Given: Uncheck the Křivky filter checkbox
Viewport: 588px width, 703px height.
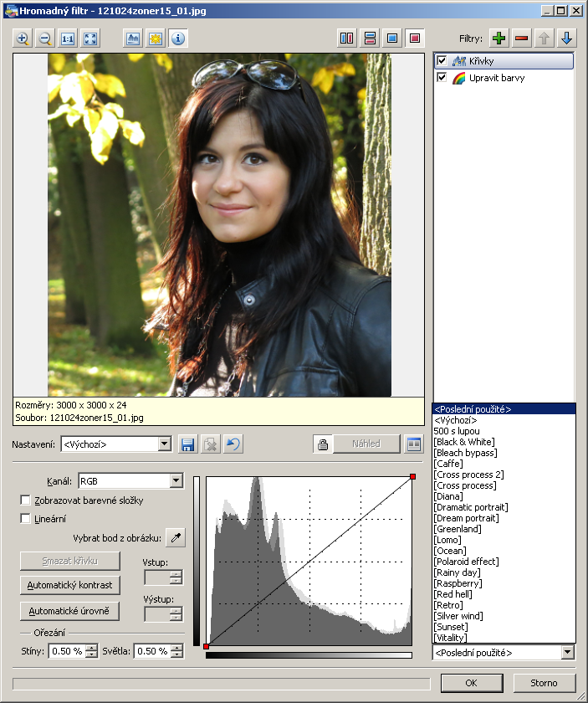Looking at the screenshot, I should click(x=442, y=61).
